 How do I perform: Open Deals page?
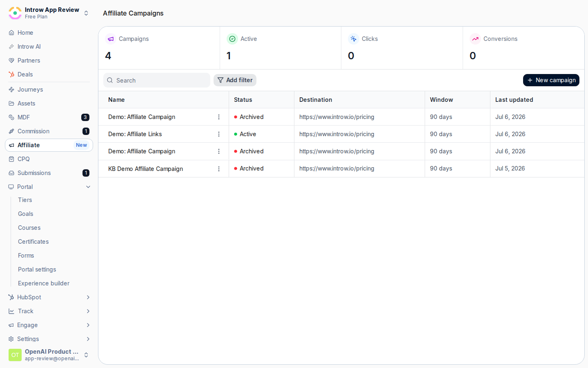pos(49,74)
